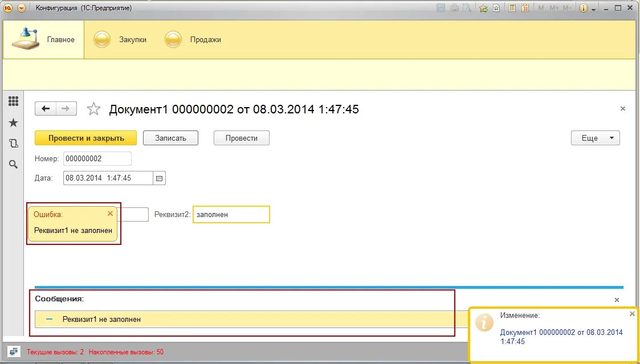Click into the Номер field

click(x=97, y=159)
